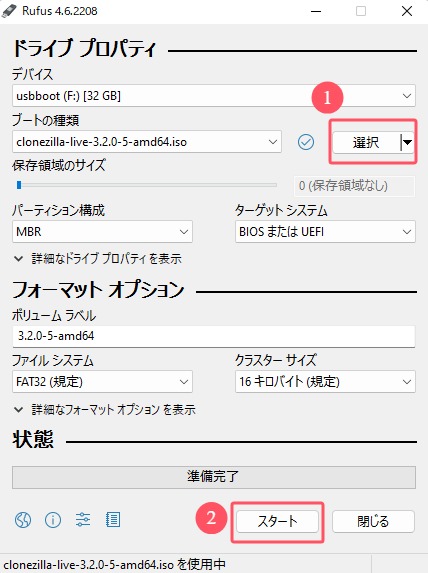
Task: Click the 0 (保存領域なし) size field
Action: click(355, 186)
